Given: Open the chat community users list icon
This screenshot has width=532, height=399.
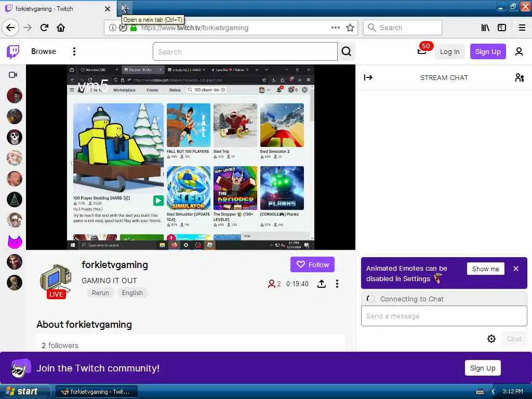Looking at the screenshot, I should [519, 78].
